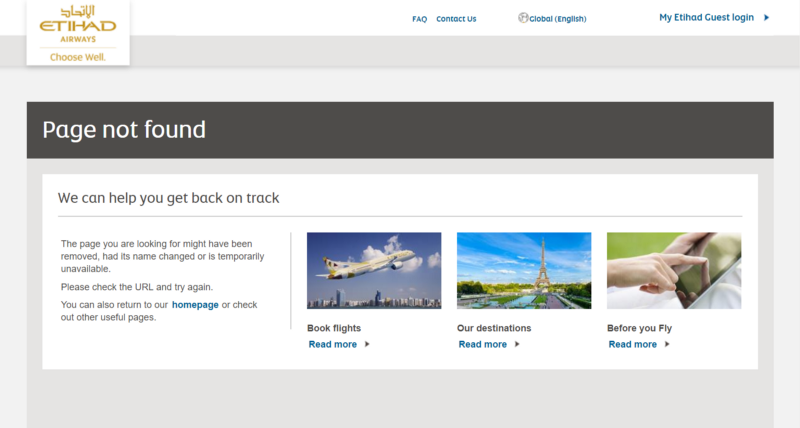Click arrow icon after Book flights Read more
Image resolution: width=800 pixels, height=428 pixels.
(367, 344)
